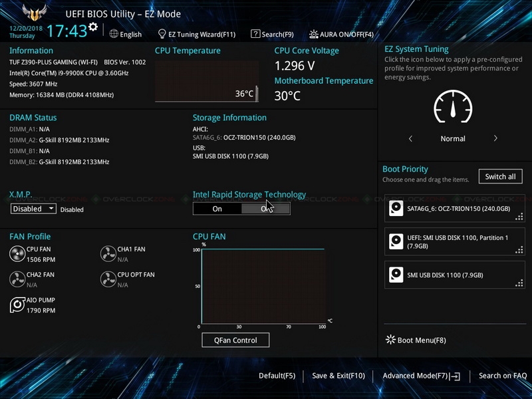Click Save & Exit(F10)
532x399 pixels.
tap(338, 376)
